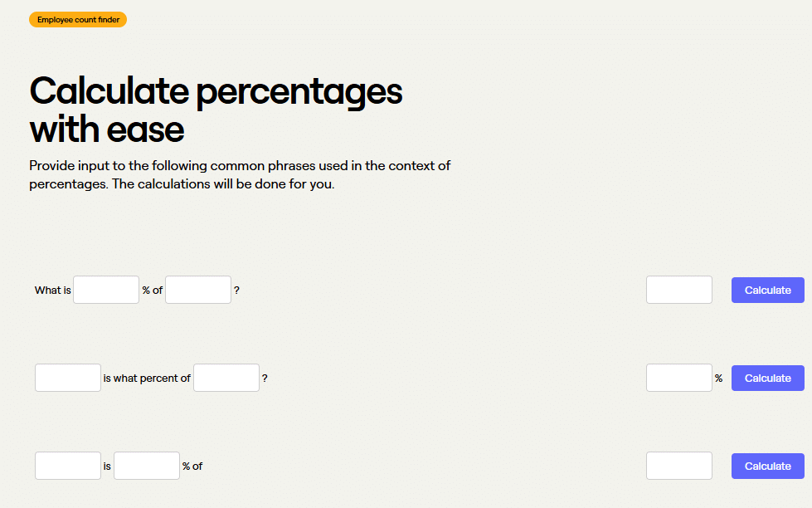Click the "is what percent of" label
Viewport: 812px width, 508px height.
(147, 379)
